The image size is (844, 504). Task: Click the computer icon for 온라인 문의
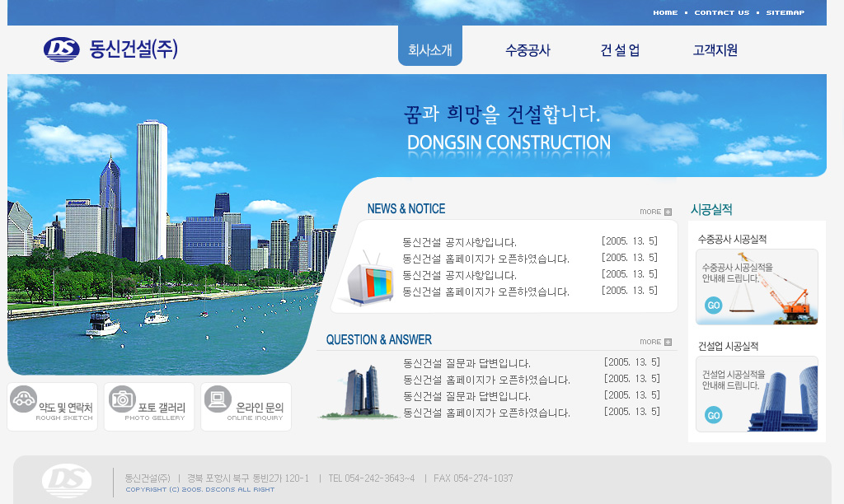point(218,399)
